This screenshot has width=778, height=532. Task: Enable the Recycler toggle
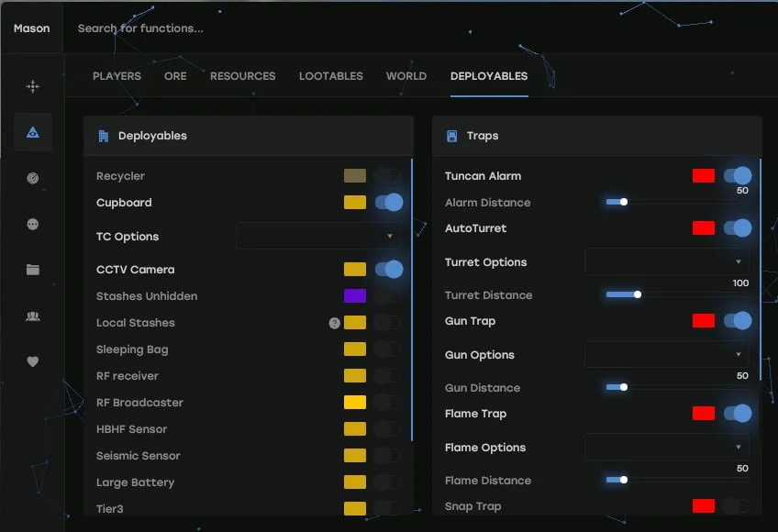tap(388, 176)
